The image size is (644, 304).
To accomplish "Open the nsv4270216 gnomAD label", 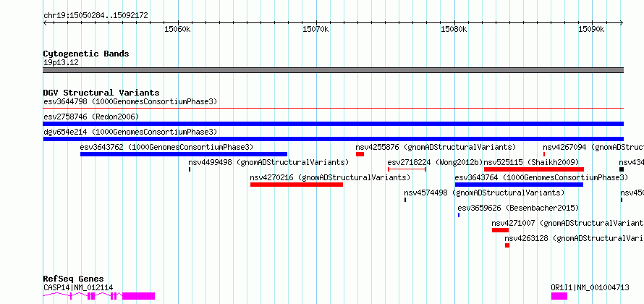I will (x=330, y=177).
